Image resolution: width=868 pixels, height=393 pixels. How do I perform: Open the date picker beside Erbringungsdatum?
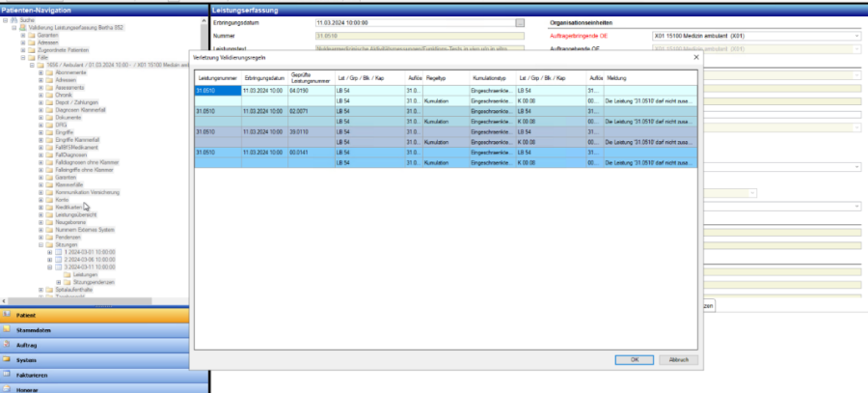pyautogui.click(x=520, y=21)
